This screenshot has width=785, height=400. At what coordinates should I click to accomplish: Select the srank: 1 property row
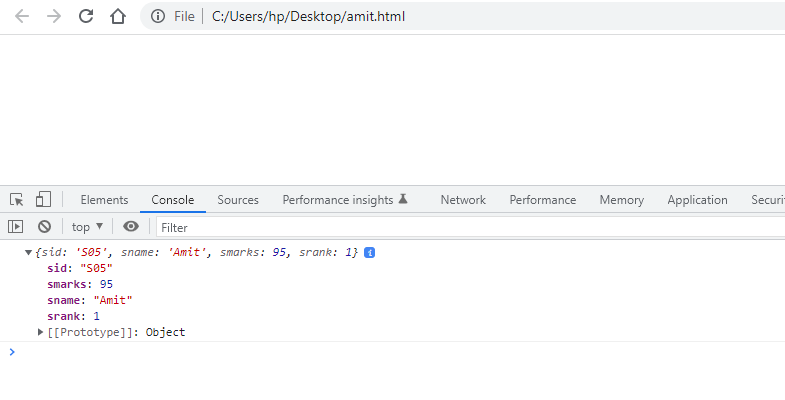pyautogui.click(x=74, y=316)
